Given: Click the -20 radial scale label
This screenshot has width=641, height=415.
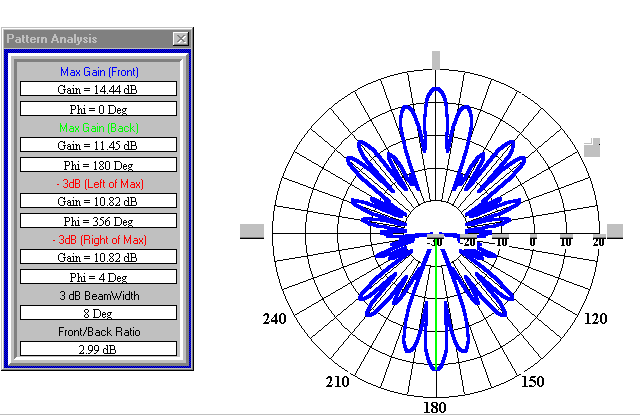Looking at the screenshot, I should click(x=468, y=242).
